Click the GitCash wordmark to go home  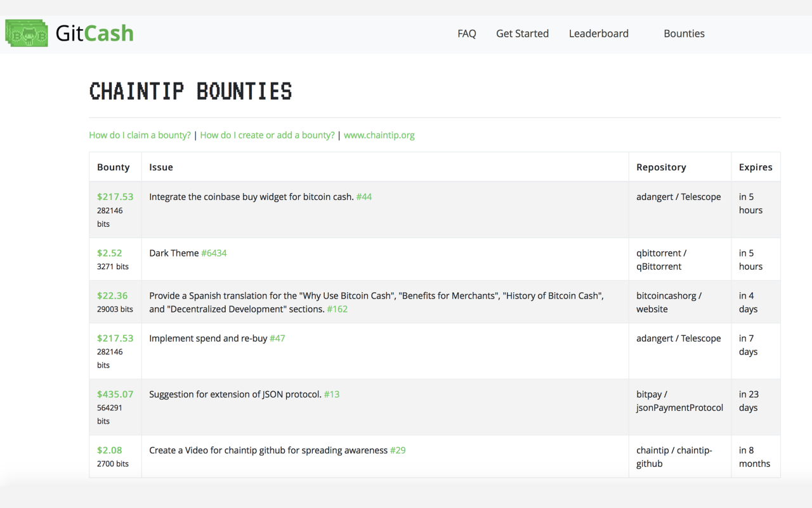pyautogui.click(x=94, y=32)
